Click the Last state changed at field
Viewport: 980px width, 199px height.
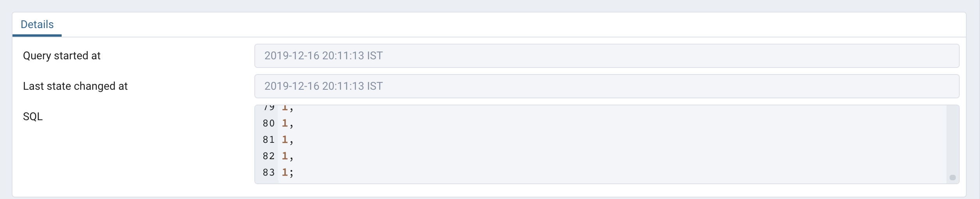[606, 86]
